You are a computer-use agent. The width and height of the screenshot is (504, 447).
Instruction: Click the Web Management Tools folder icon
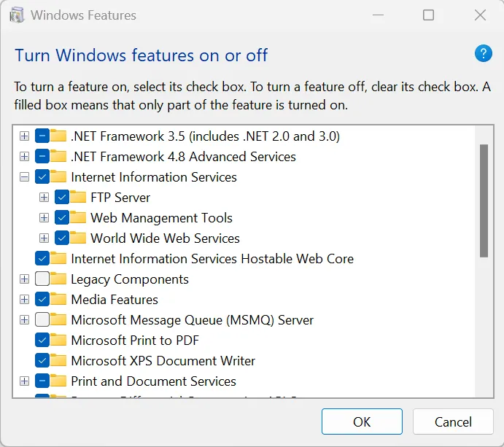[77, 218]
